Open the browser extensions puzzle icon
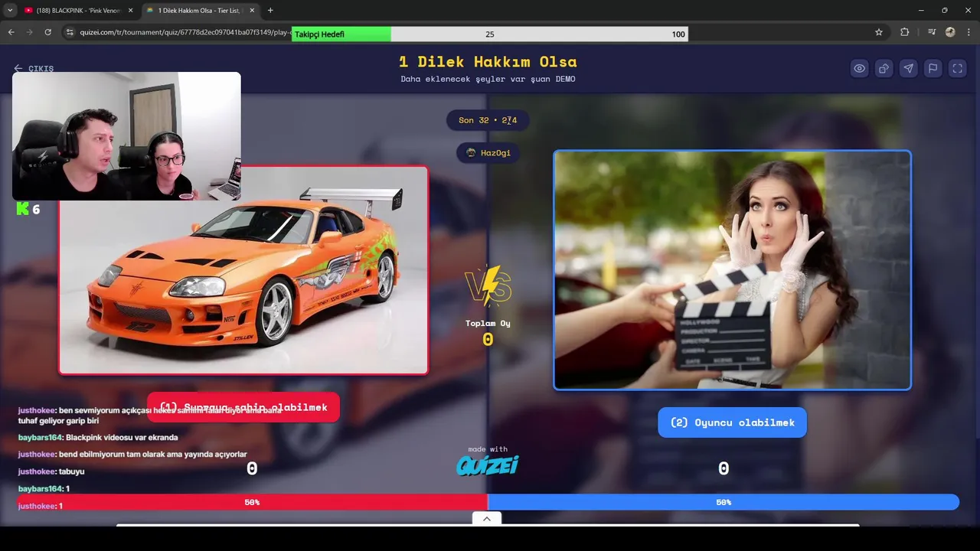This screenshot has width=980, height=551. 905,33
